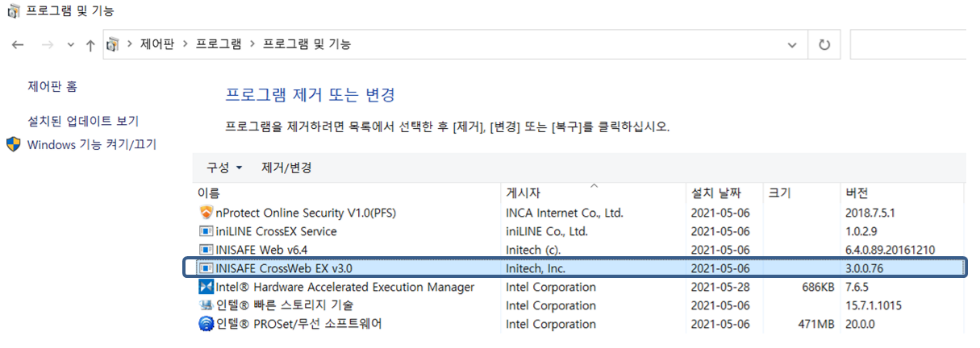Image resolution: width=980 pixels, height=348 pixels.
Task: Click the nProtect Online Security shield icon
Action: (206, 213)
